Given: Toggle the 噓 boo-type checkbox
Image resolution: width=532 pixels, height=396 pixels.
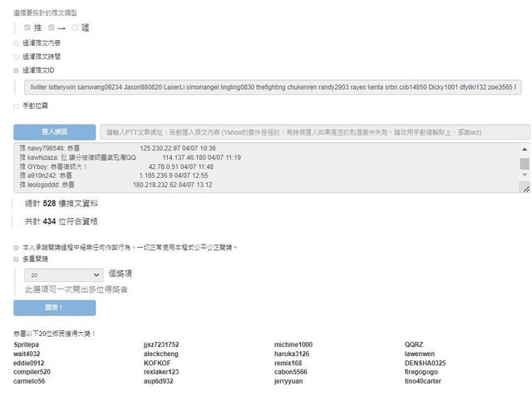Looking at the screenshot, I should coord(74,28).
